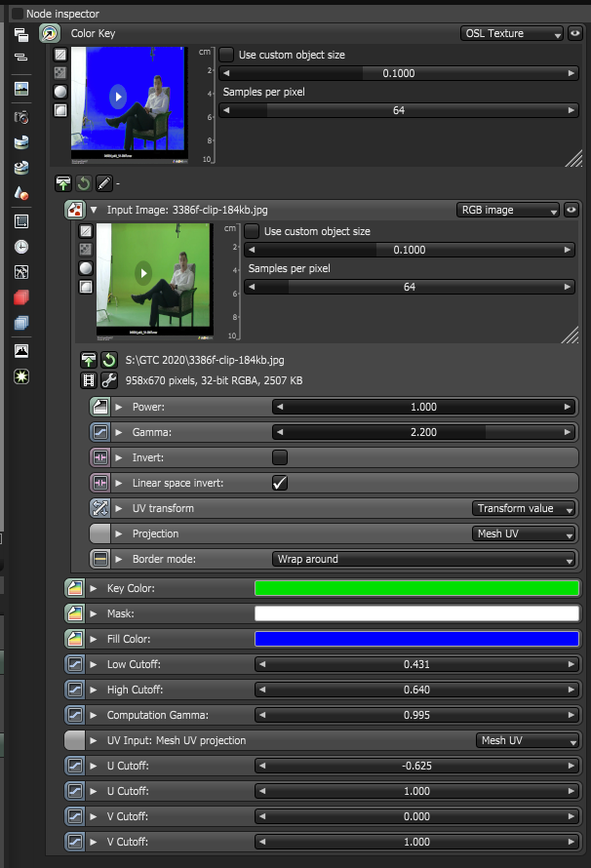Click the Border mode pin icon
Viewport: 591px width, 868px height.
[x=100, y=559]
